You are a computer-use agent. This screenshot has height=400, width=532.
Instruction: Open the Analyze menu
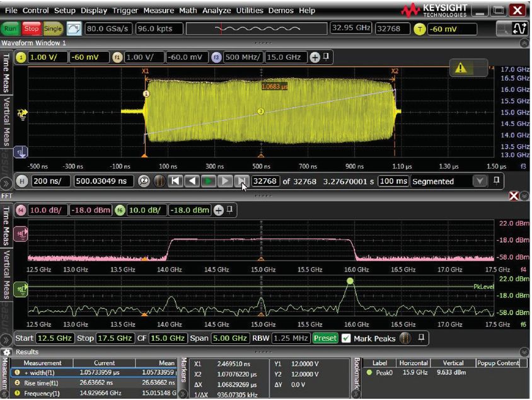click(x=217, y=11)
